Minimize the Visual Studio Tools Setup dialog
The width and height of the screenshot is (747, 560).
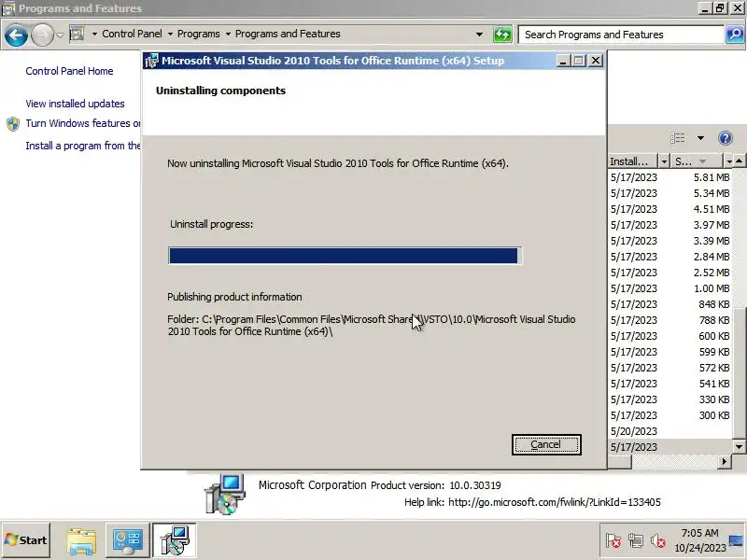tap(563, 61)
